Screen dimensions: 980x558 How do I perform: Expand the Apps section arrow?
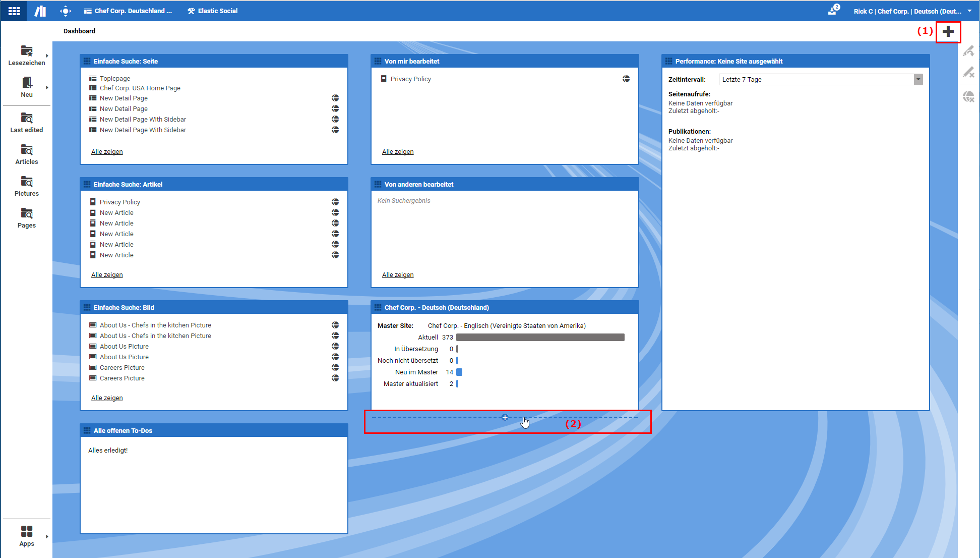[x=47, y=536]
